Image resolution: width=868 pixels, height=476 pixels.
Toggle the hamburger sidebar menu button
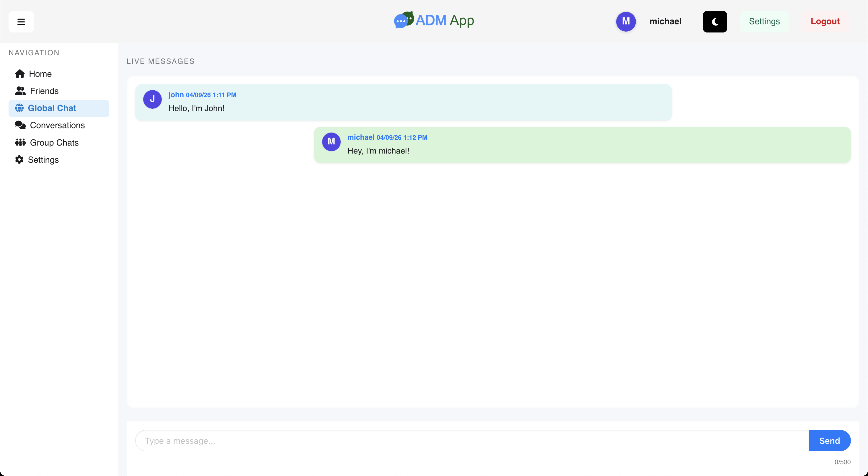[21, 22]
